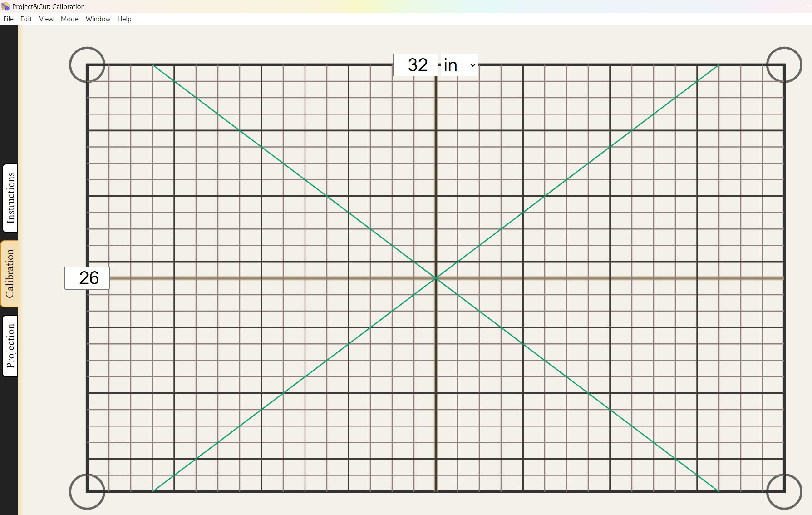This screenshot has width=812, height=515.
Task: Open the Mode menu
Action: click(x=69, y=19)
